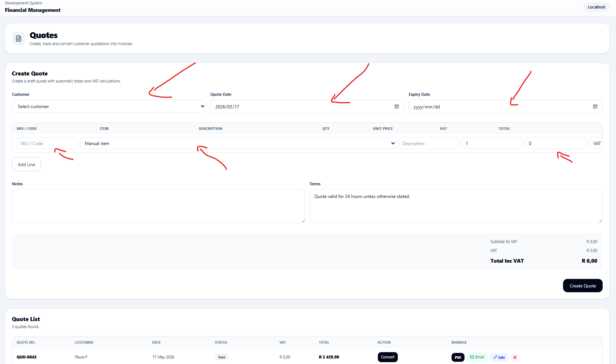Click the Expiry Date yyyy/mm/dd field
Image resolution: width=616 pixels, height=364 pixels.
coord(505,107)
